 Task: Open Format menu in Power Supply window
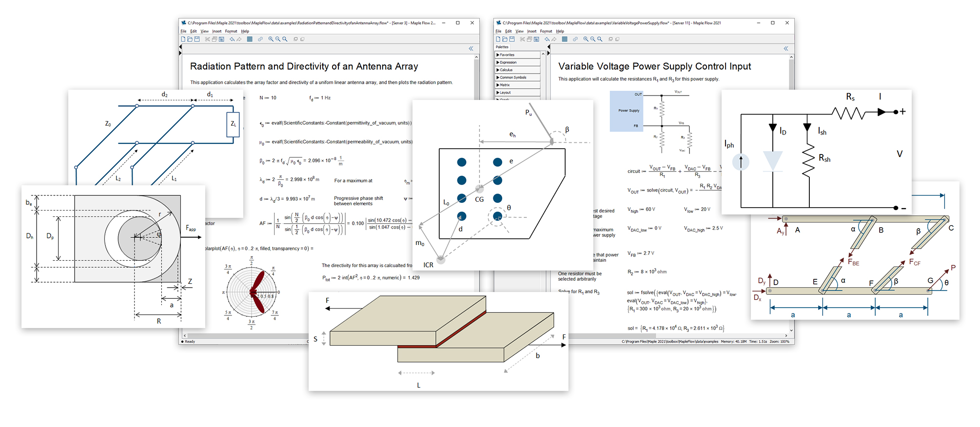point(546,31)
